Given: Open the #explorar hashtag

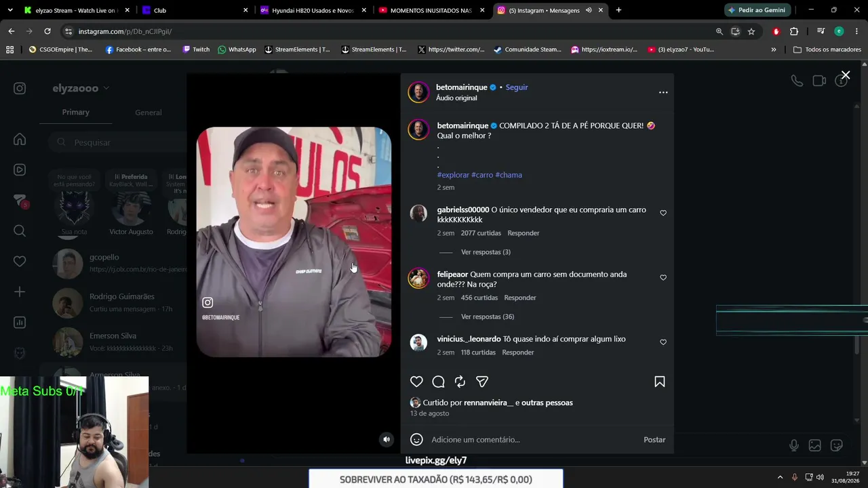Looking at the screenshot, I should (453, 175).
